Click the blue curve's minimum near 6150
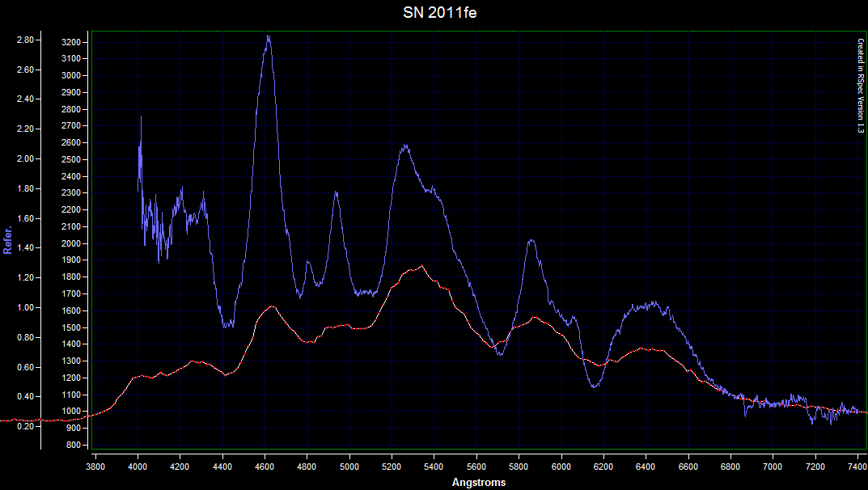The height and width of the screenshot is (490, 868). pos(595,387)
